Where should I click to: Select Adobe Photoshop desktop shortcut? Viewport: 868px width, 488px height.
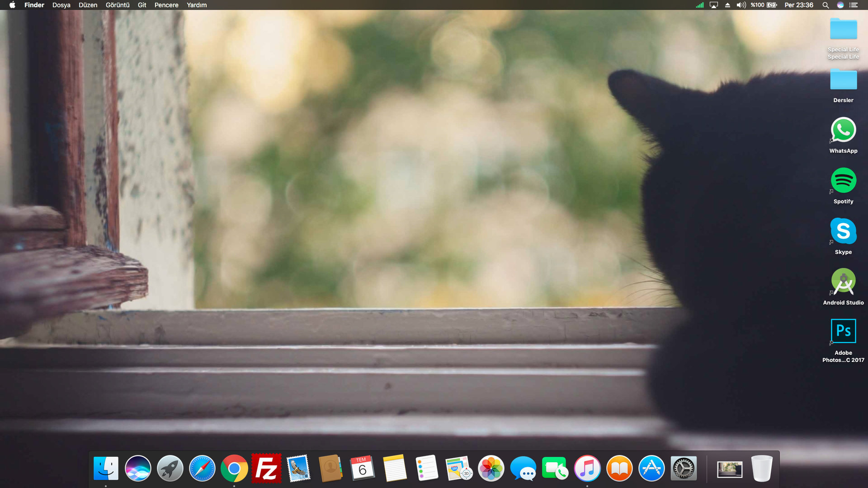point(843,331)
